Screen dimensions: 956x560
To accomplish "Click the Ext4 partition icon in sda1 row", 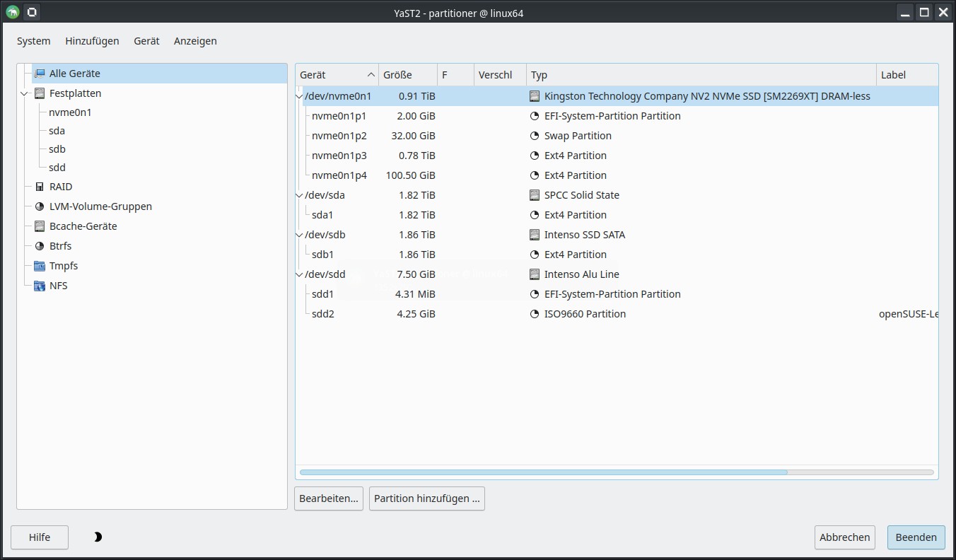I will [535, 215].
